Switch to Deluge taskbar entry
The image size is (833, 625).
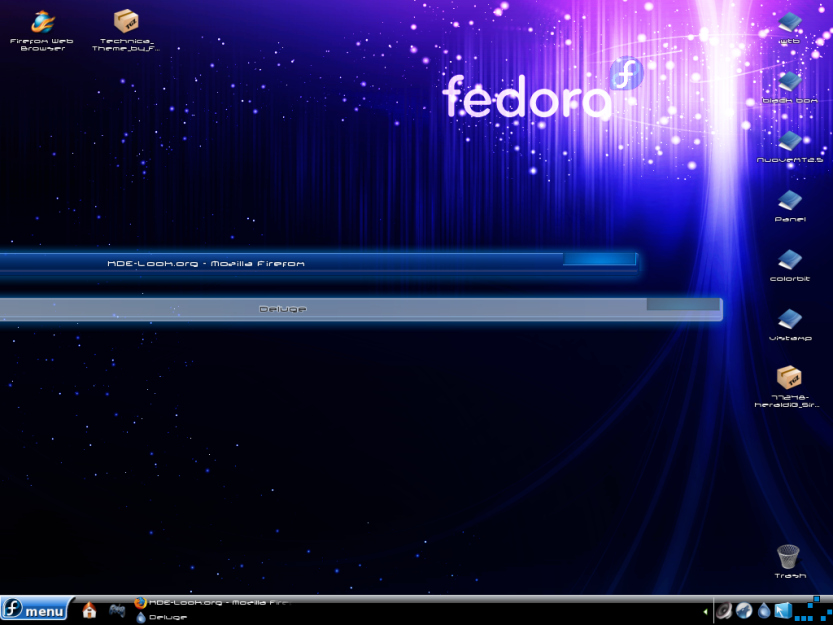(x=162, y=617)
